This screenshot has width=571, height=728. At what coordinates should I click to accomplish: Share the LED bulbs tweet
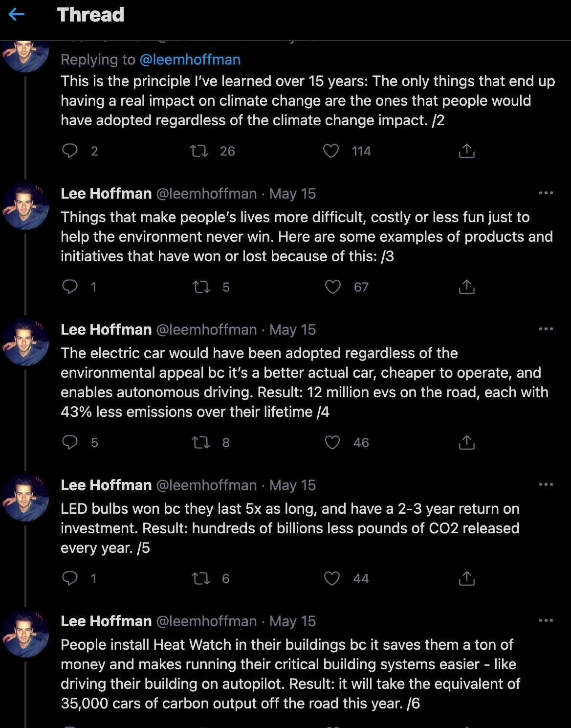(x=467, y=578)
